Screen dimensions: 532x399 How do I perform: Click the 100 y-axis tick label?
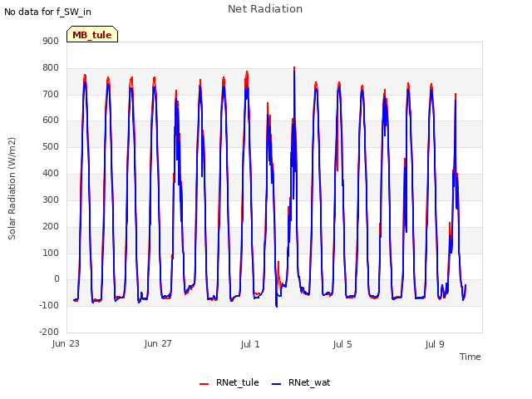click(51, 253)
